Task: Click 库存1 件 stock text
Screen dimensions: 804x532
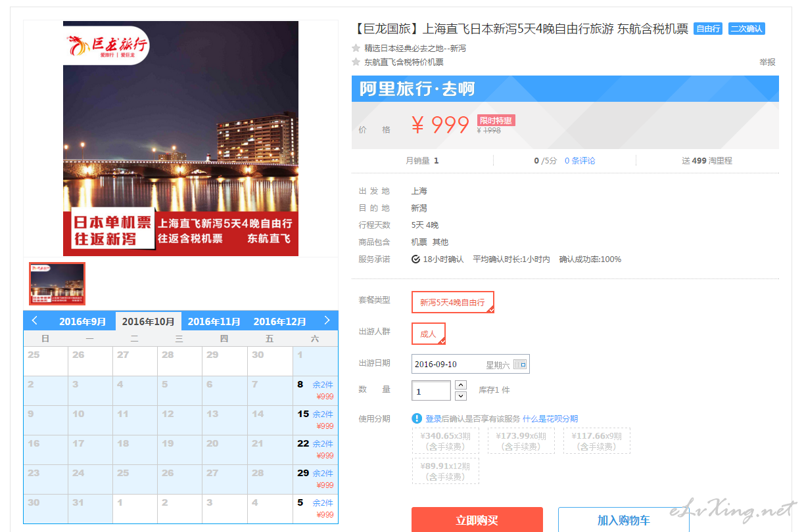Action: click(494, 390)
